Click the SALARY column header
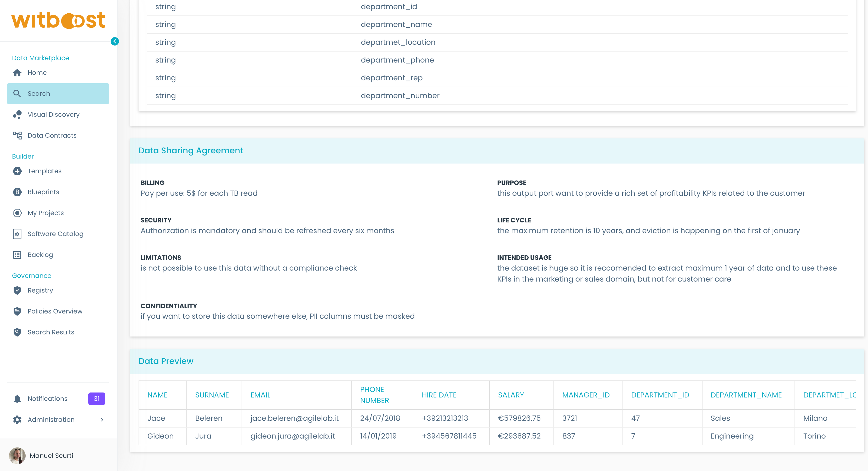 click(511, 395)
